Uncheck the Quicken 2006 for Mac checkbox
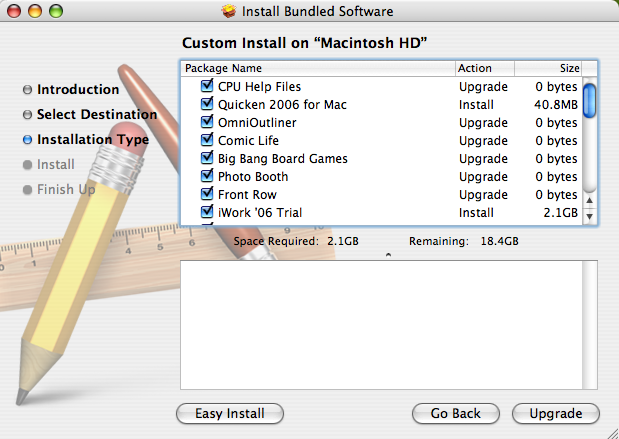 207,104
